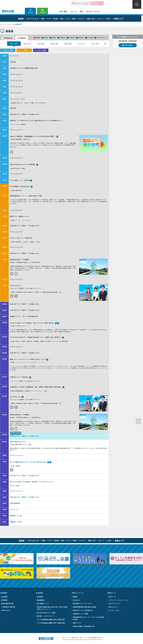143x644 pixels.
Task: Jump to あさ・午前 time section
Action: [8, 50]
